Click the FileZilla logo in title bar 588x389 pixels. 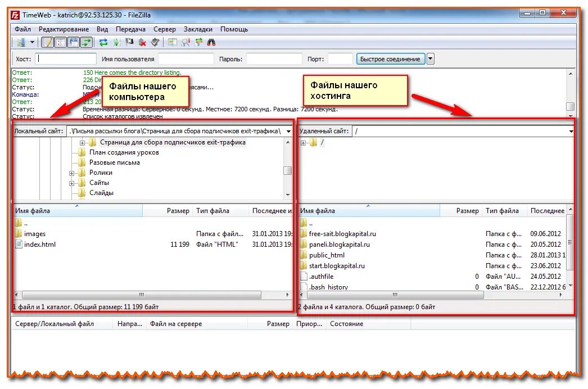(x=15, y=15)
